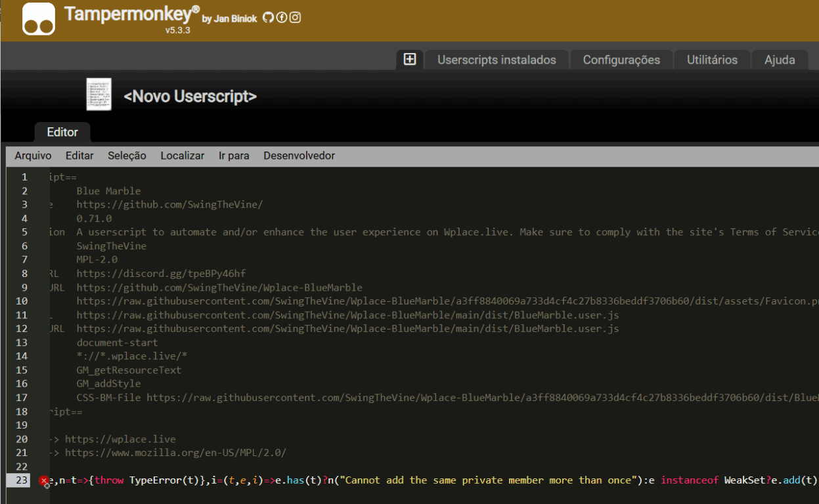Open the Desenvolvedor menu
Viewport: 819px width, 504px height.
299,156
